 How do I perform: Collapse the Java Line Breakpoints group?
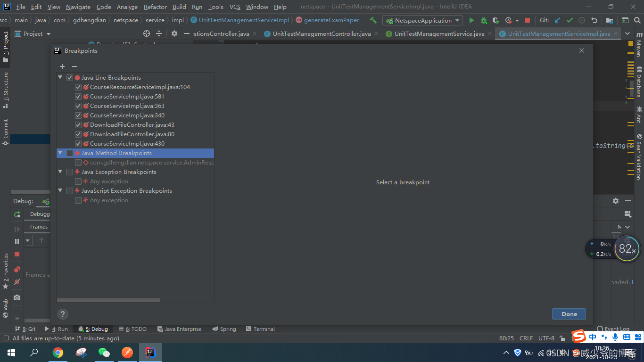[60, 77]
